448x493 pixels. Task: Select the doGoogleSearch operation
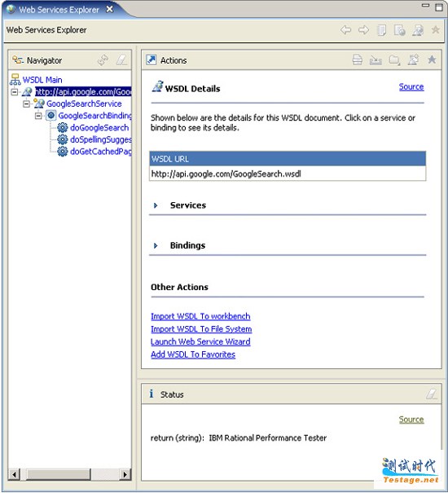click(x=99, y=128)
